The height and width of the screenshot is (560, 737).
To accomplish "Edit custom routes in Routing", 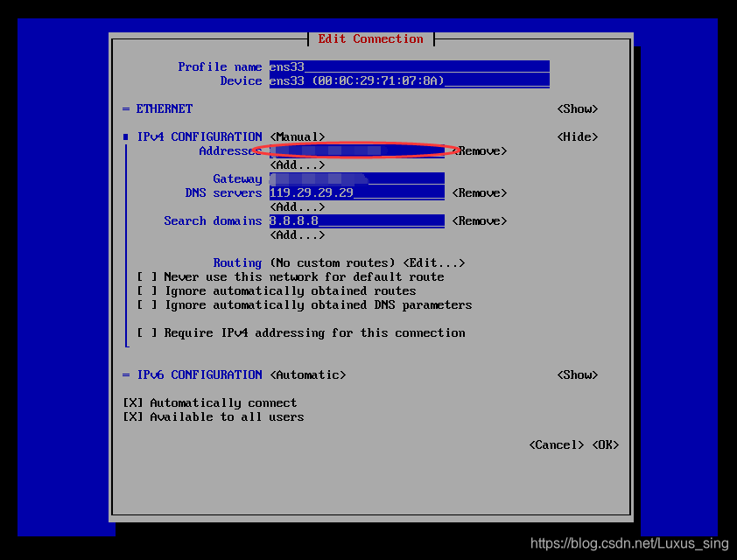I will tap(434, 262).
